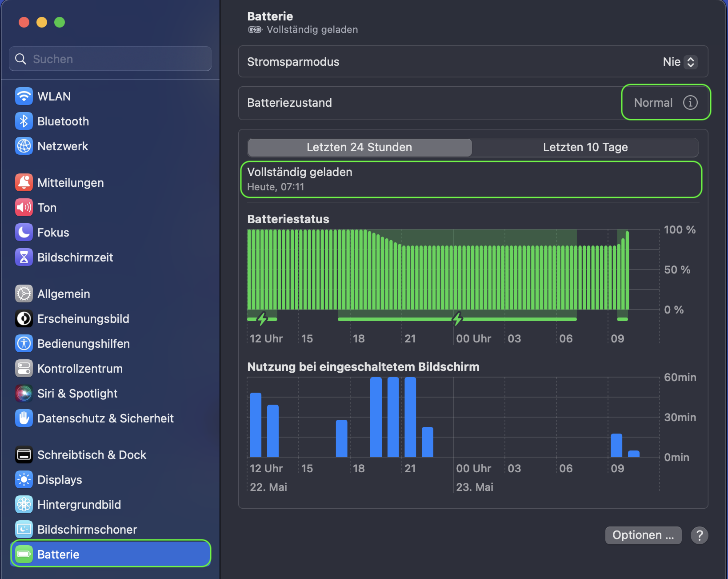728x579 pixels.
Task: Open the Stromsparmodus dropdown set to Nie
Action: click(680, 62)
